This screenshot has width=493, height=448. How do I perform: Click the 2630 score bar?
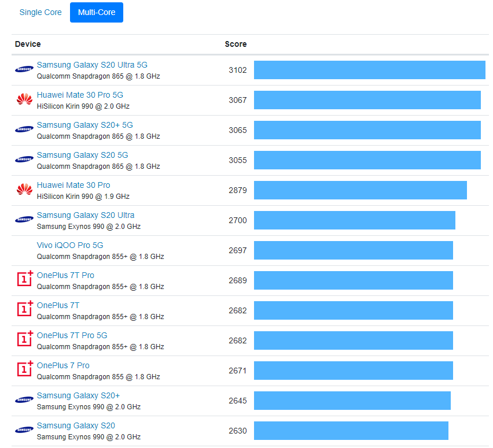tap(351, 431)
